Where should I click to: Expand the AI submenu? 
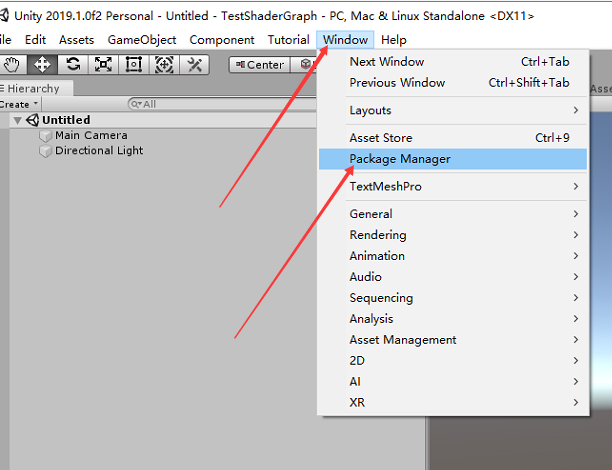[x=453, y=382]
